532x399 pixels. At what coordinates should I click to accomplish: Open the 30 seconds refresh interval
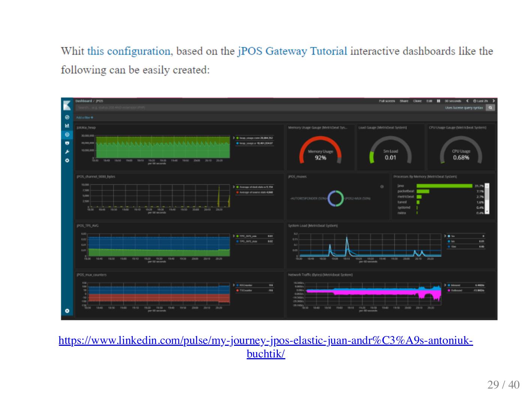point(453,101)
